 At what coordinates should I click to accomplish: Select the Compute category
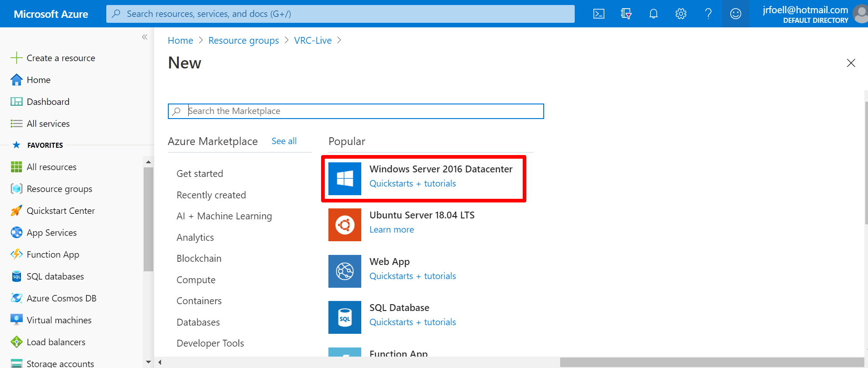[x=196, y=280]
